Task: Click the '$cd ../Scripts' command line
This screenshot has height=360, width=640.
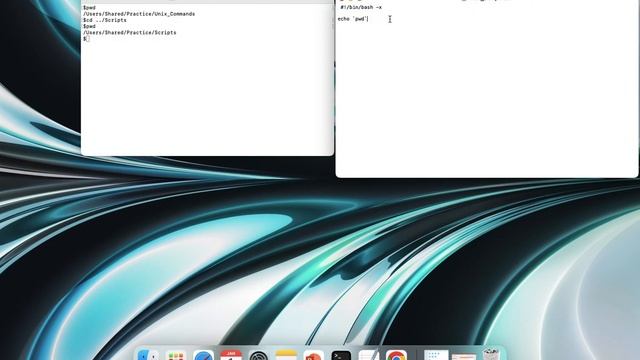Action: [x=104, y=20]
